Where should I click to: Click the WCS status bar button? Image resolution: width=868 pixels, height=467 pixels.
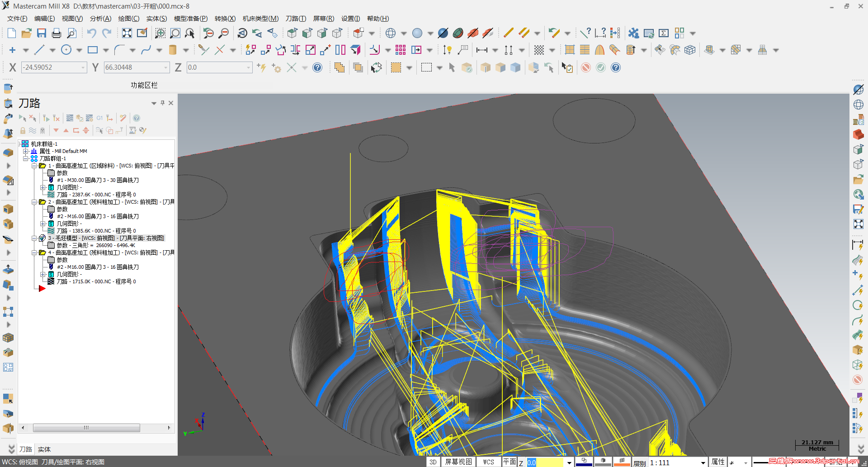488,462
